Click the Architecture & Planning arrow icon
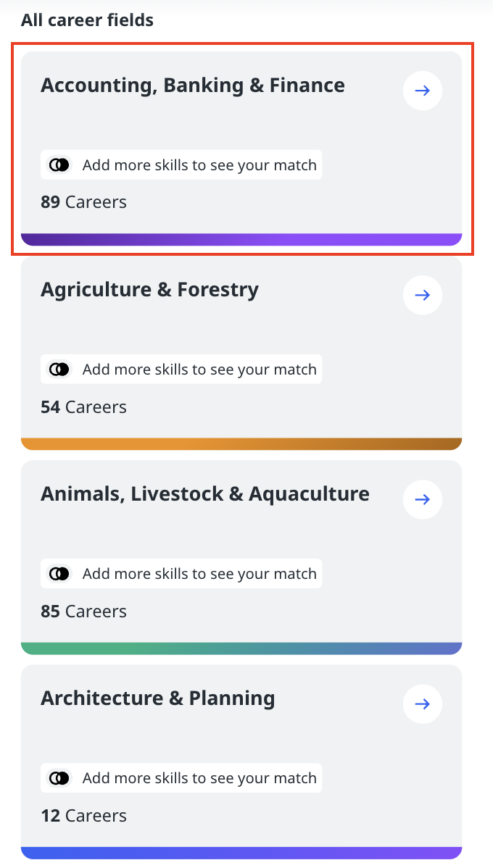The height and width of the screenshot is (868, 493). click(423, 704)
